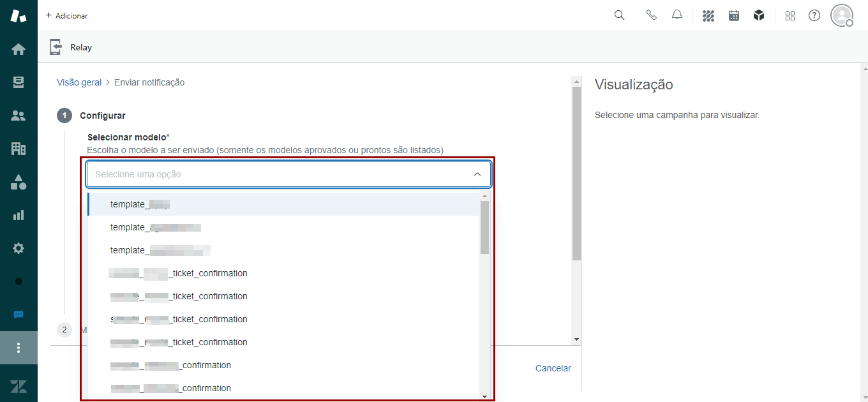Show notifications bell icon

click(677, 15)
